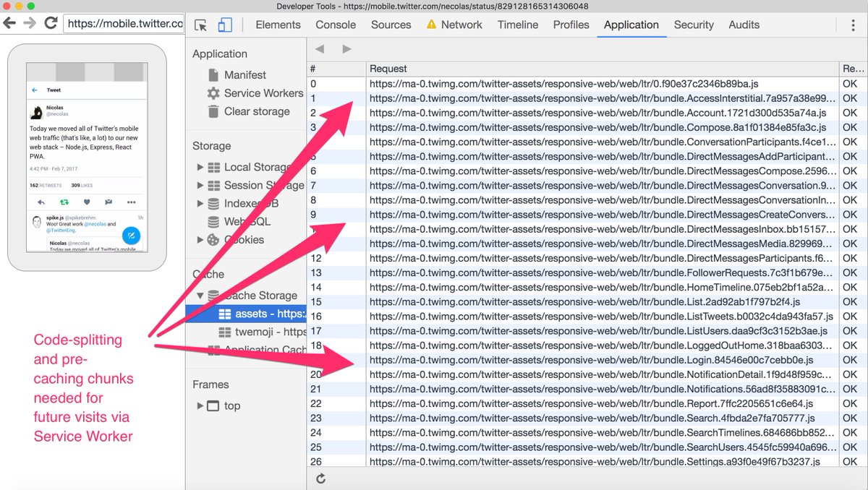The height and width of the screenshot is (490, 868).
Task: Expand the top frame node
Action: [200, 406]
